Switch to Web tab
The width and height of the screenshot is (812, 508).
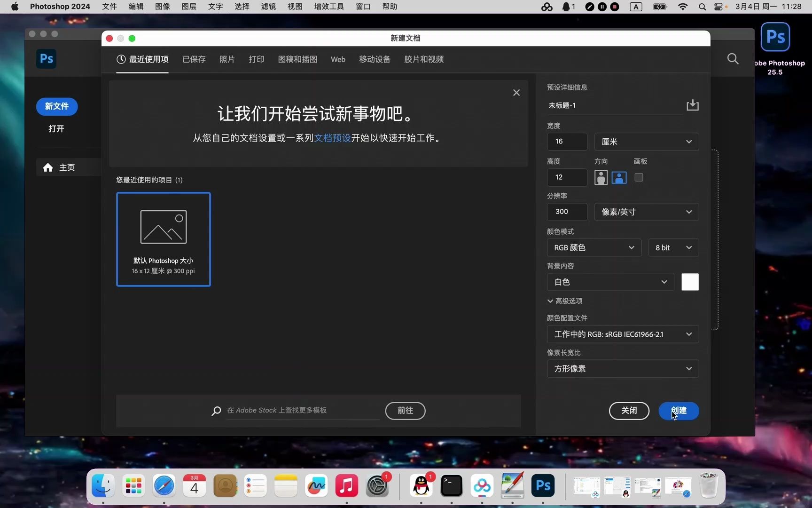pyautogui.click(x=338, y=59)
